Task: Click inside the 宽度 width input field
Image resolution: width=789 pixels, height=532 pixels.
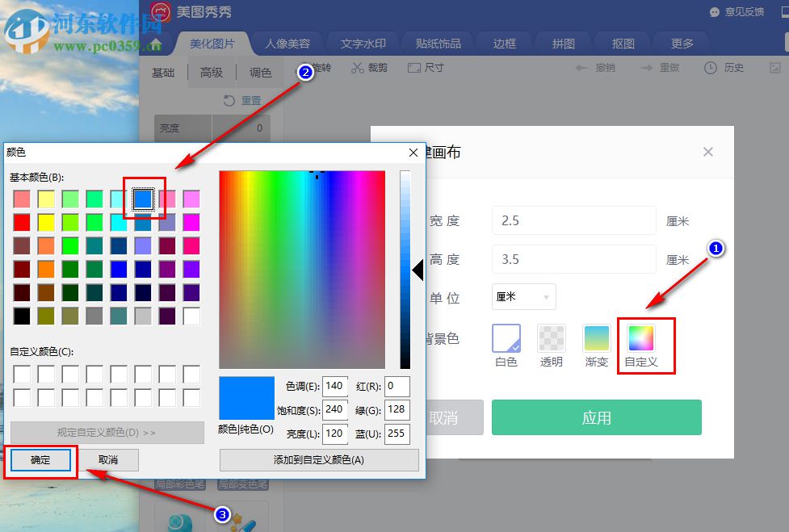Action: pyautogui.click(x=573, y=220)
